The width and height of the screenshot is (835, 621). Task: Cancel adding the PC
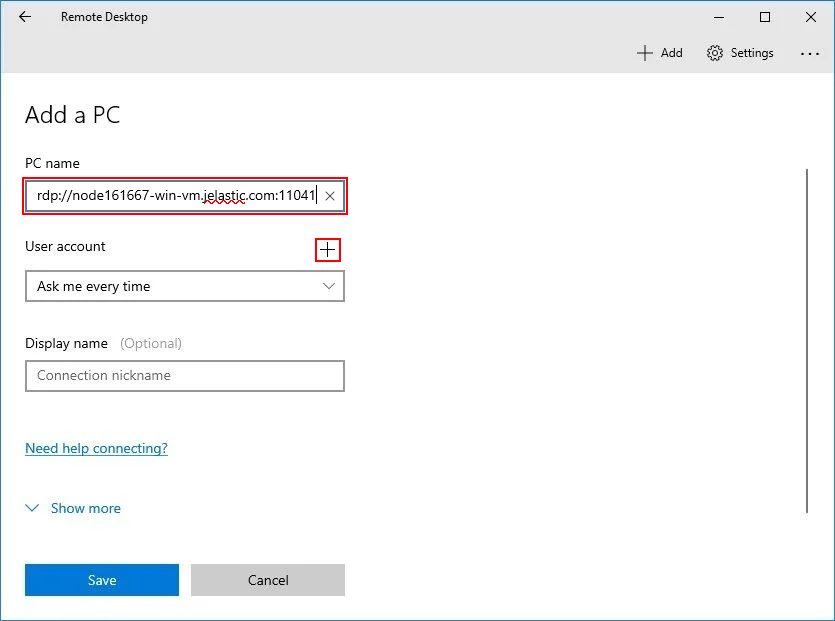click(268, 580)
